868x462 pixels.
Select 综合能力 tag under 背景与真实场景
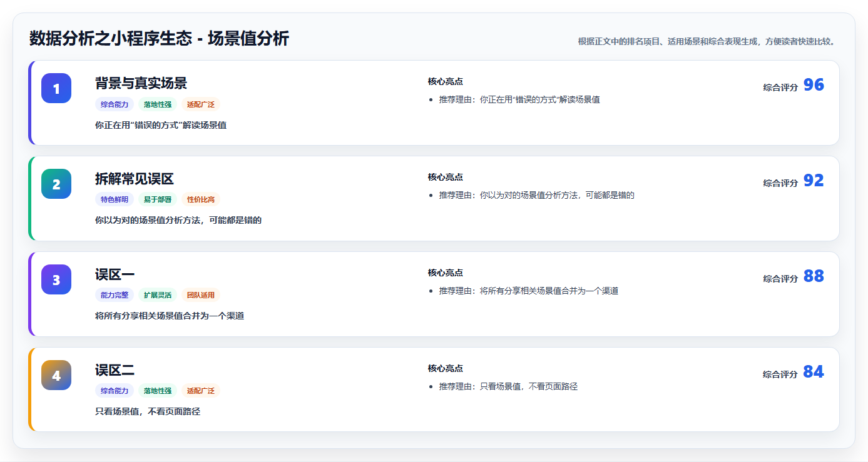coord(115,104)
